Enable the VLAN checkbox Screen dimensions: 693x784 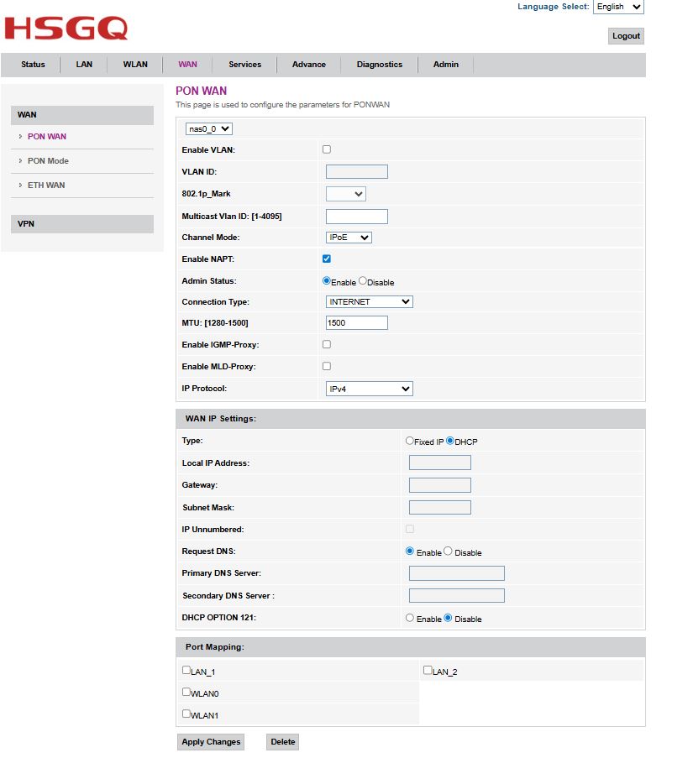pyautogui.click(x=327, y=149)
